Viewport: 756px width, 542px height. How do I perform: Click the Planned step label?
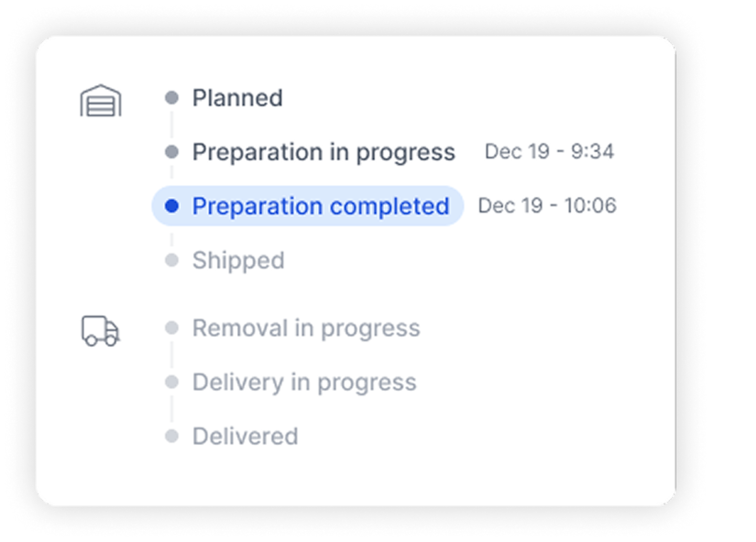point(238,98)
